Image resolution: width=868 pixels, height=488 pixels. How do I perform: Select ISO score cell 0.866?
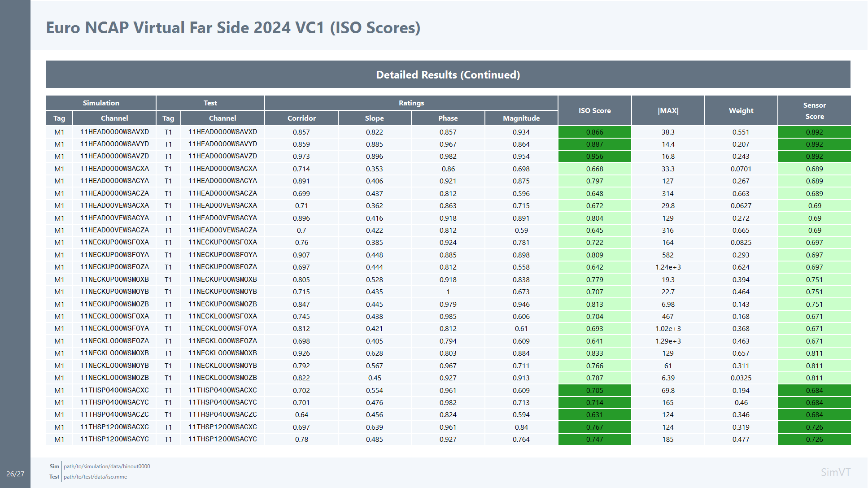tap(594, 132)
